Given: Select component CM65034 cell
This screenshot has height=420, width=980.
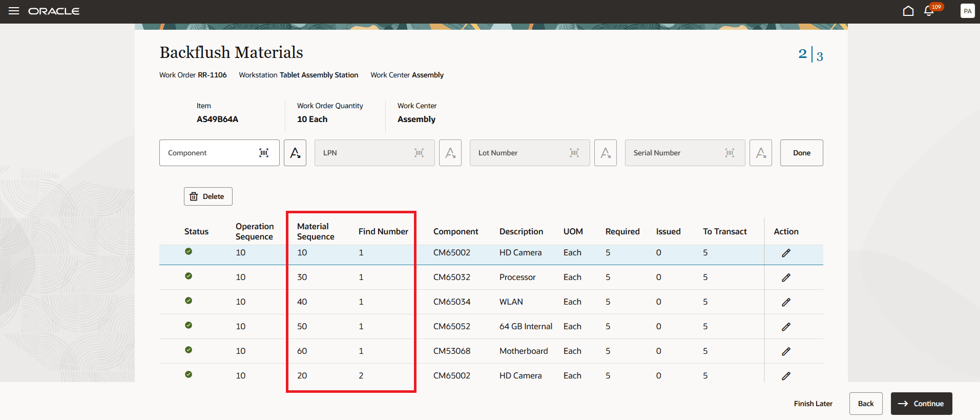Looking at the screenshot, I should 452,302.
